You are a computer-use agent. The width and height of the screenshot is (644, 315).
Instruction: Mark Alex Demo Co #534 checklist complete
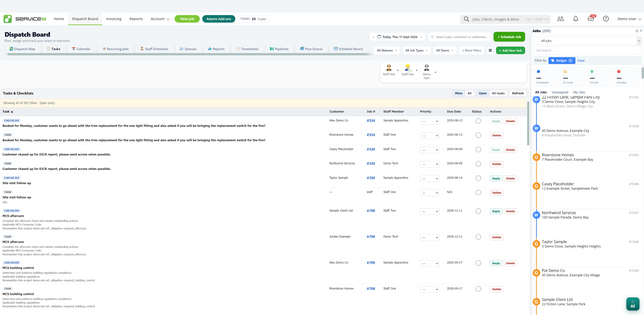coord(478,121)
